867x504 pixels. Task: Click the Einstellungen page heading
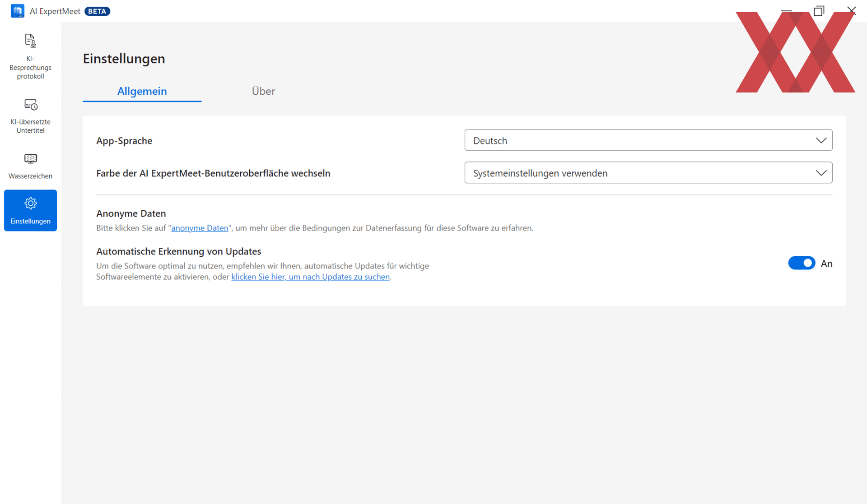[124, 59]
